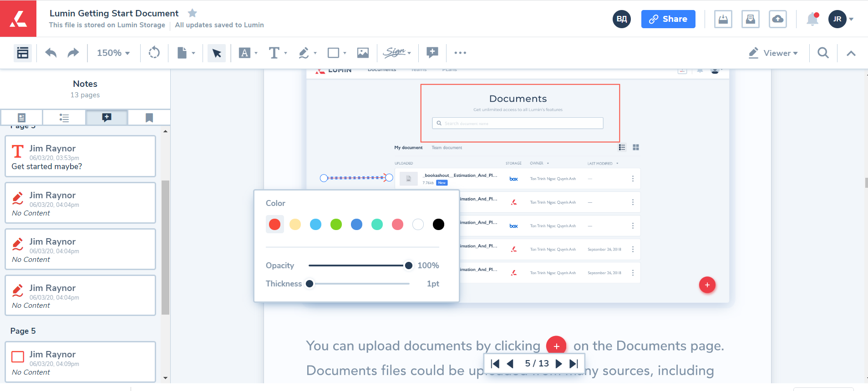
Task: Select the medium blue color swatch
Action: tap(357, 224)
